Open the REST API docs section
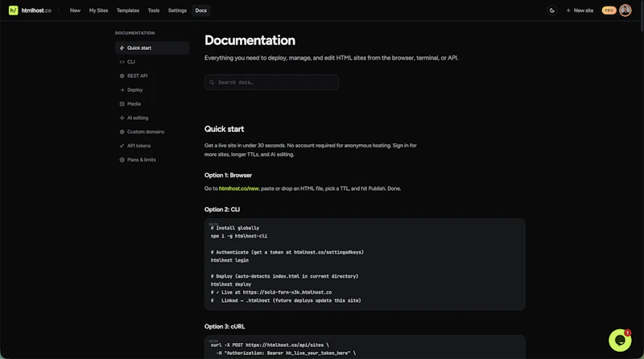 [x=152, y=76]
